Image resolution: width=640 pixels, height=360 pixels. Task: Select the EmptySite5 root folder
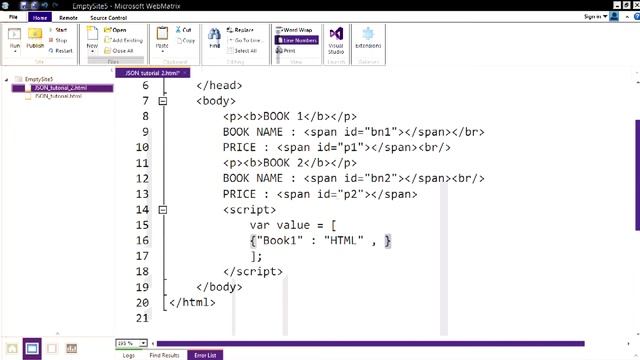click(38, 79)
